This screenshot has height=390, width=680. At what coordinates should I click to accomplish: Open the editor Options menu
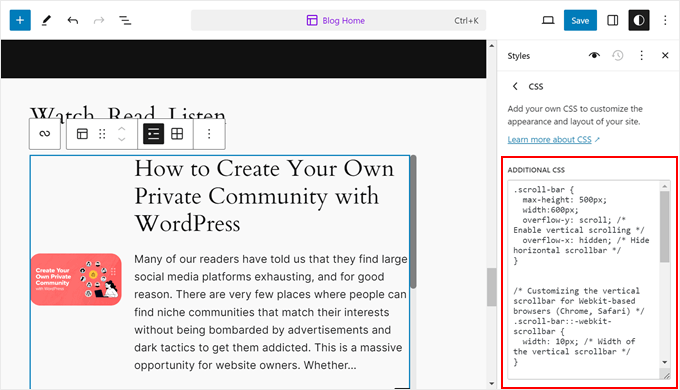(x=665, y=20)
